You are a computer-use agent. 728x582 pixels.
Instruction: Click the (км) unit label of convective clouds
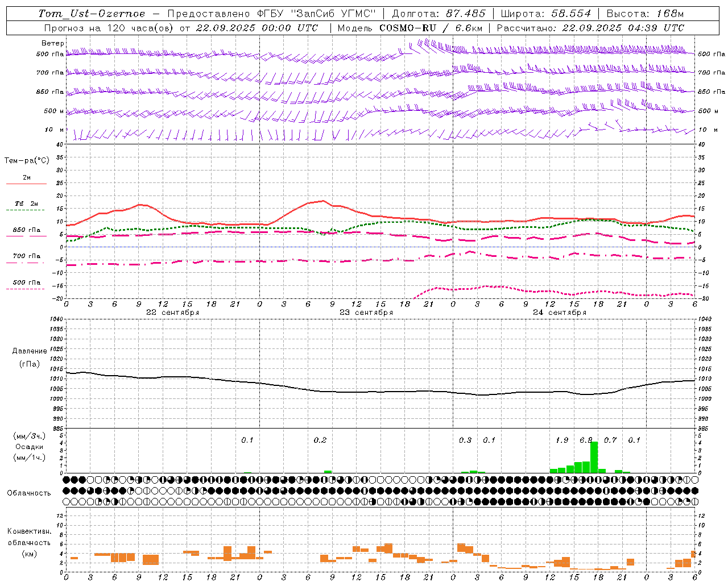(x=29, y=553)
